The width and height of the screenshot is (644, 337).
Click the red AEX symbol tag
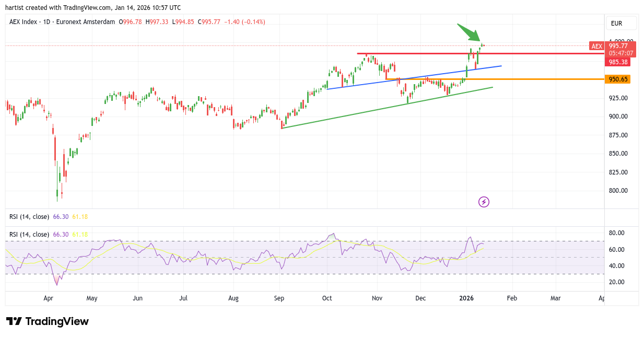click(x=596, y=46)
